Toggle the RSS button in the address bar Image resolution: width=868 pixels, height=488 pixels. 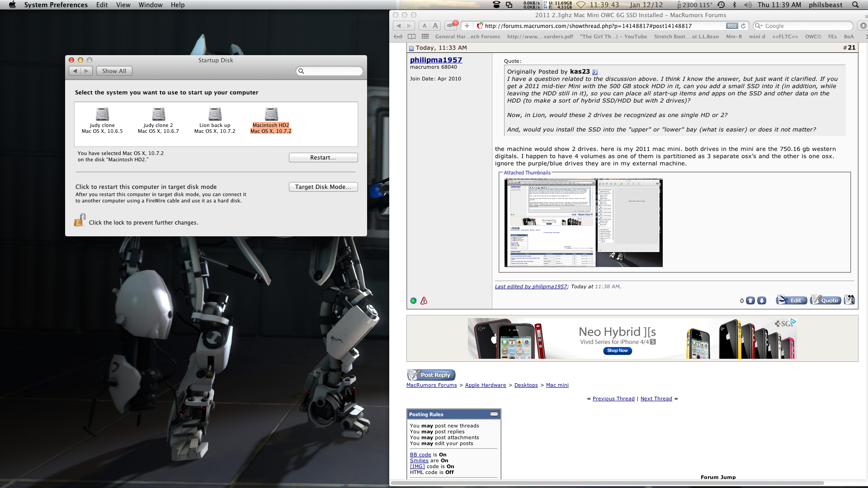[x=732, y=26]
